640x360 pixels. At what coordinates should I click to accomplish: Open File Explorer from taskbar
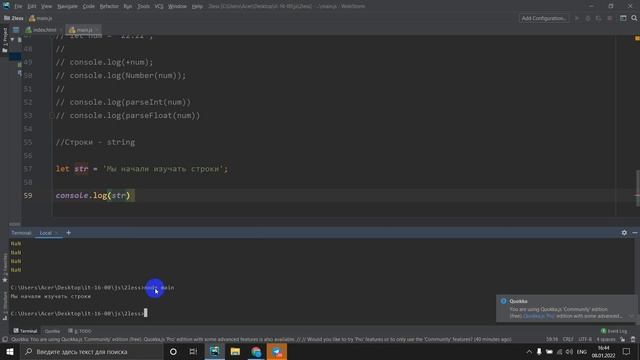tap(235, 351)
